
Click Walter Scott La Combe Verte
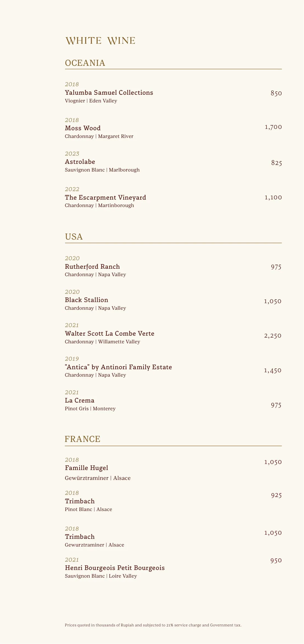[109, 333]
